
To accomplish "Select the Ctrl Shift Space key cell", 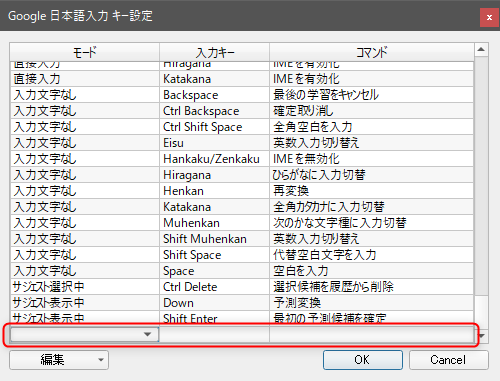I will click(214, 127).
